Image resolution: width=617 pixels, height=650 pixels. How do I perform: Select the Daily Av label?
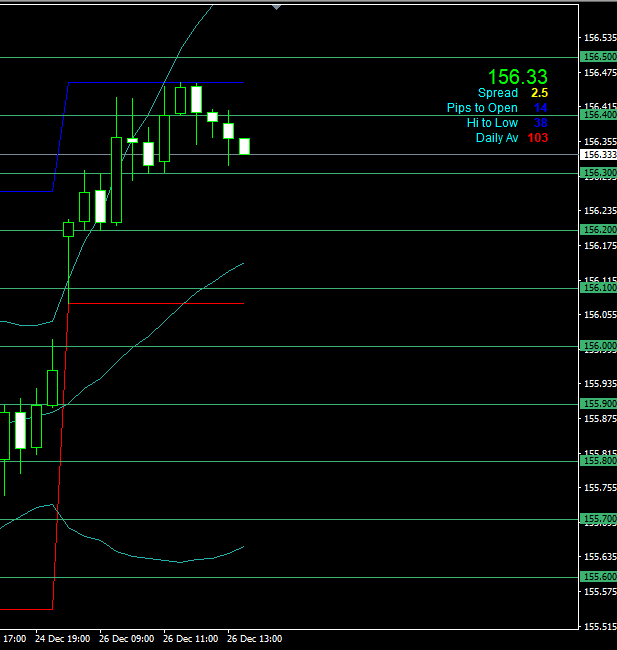[x=497, y=138]
